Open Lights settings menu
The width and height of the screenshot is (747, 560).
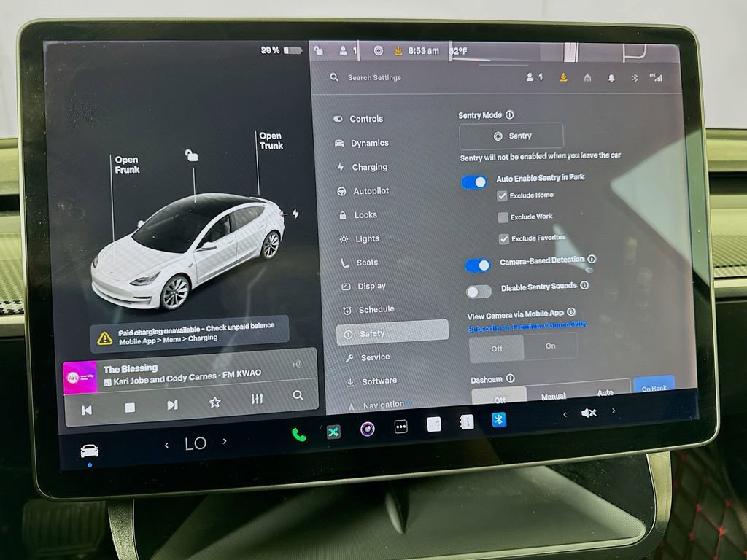(360, 238)
